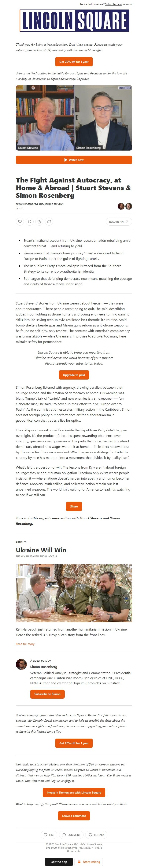The width and height of the screenshot is (148, 868).
Task: Click the footer RESTACK button
Action: (96, 834)
